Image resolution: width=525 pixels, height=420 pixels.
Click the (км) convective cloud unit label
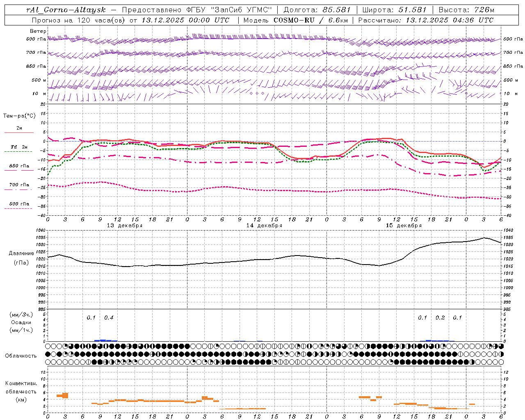click(x=21, y=399)
